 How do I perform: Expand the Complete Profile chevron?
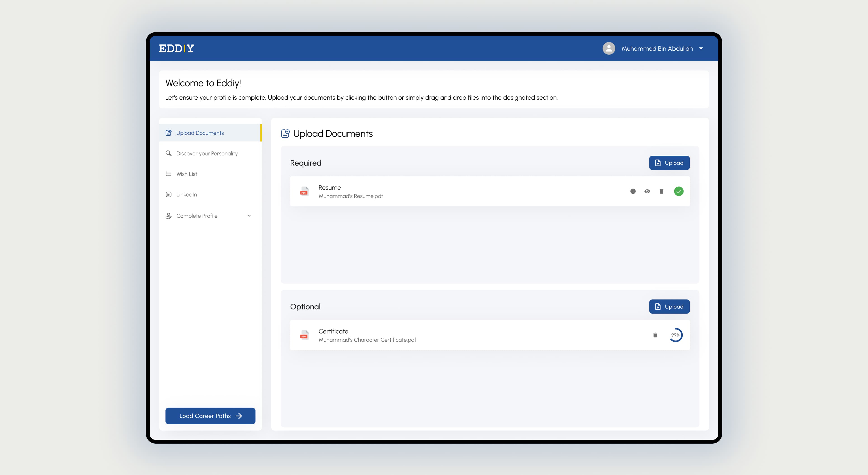(x=249, y=216)
